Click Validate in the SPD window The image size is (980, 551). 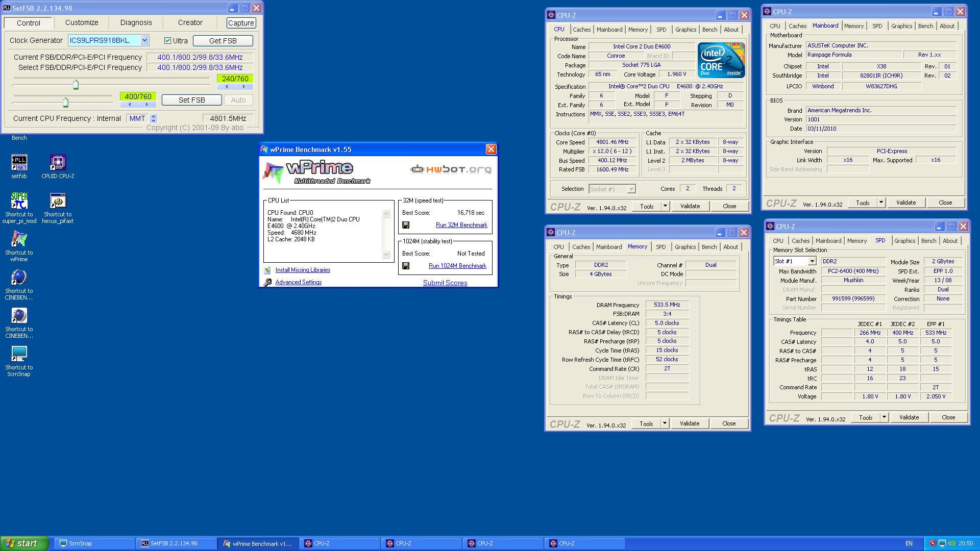click(x=909, y=417)
